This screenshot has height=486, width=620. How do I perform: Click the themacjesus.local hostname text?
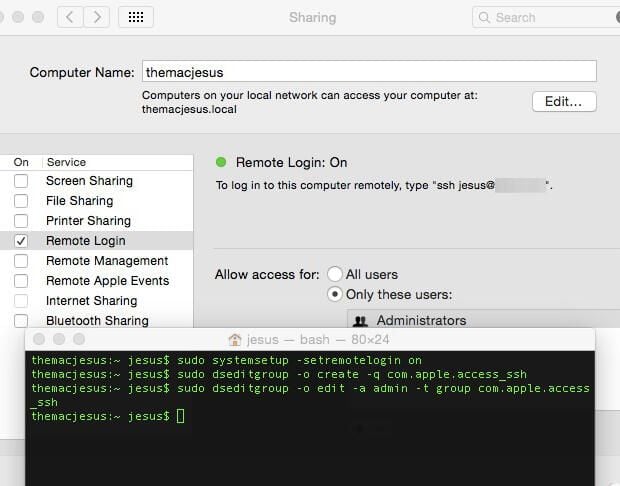pyautogui.click(x=189, y=109)
